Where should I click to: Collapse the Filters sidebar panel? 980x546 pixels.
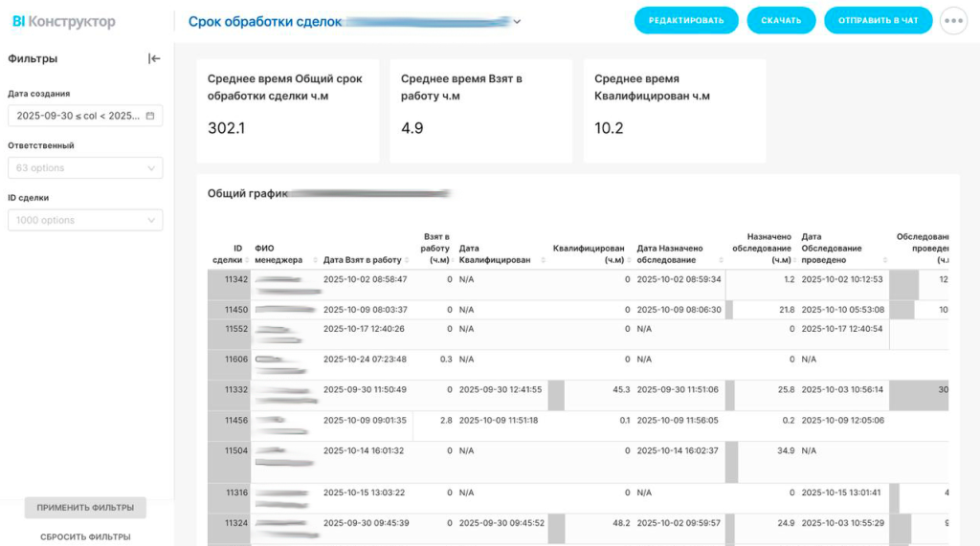click(154, 58)
